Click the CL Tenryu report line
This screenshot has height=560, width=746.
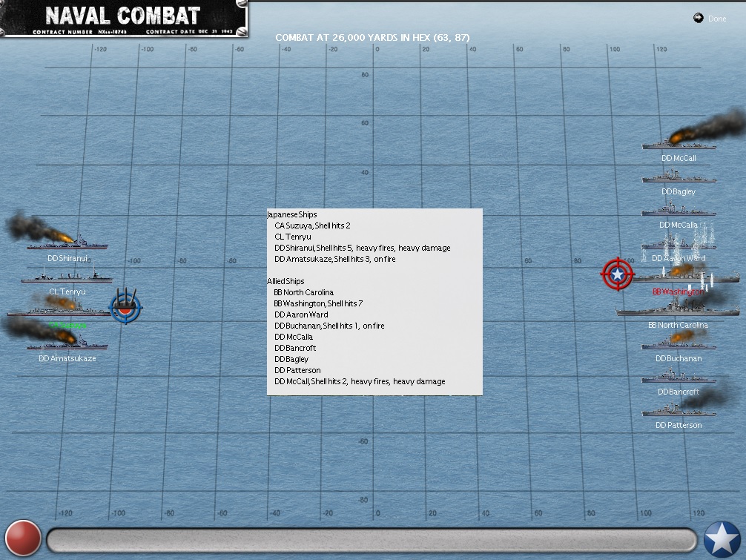pyautogui.click(x=293, y=237)
